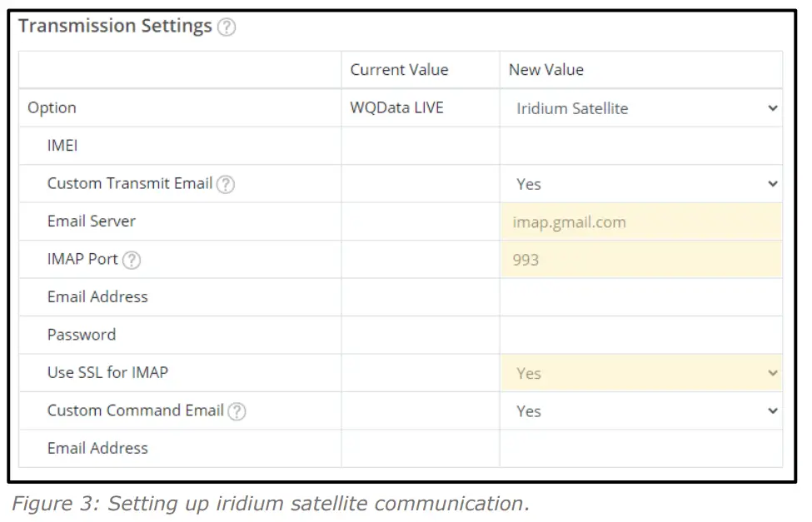This screenshot has width=812, height=522.
Task: Click the Email Server field showing imap.gmail.com
Action: 641,222
